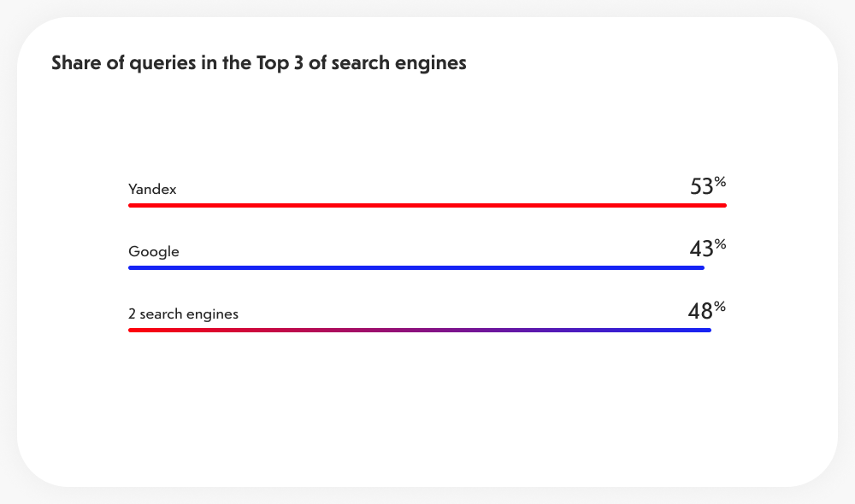Click the red-to-blue gradient bar

(x=419, y=330)
